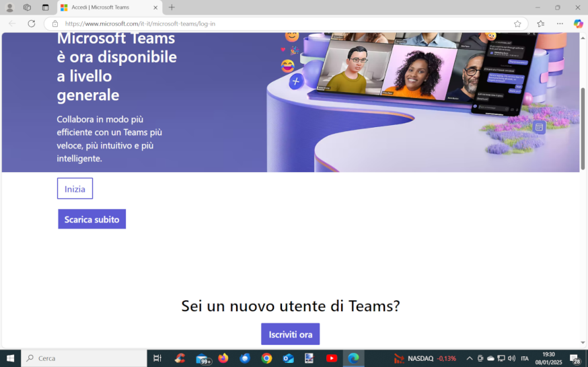Click the Scarica subito button
The height and width of the screenshot is (367, 588).
click(x=92, y=219)
